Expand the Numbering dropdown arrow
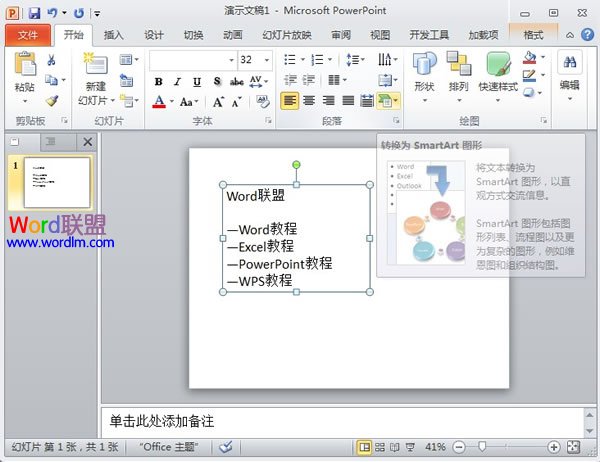This screenshot has height=462, width=600. pyautogui.click(x=330, y=60)
